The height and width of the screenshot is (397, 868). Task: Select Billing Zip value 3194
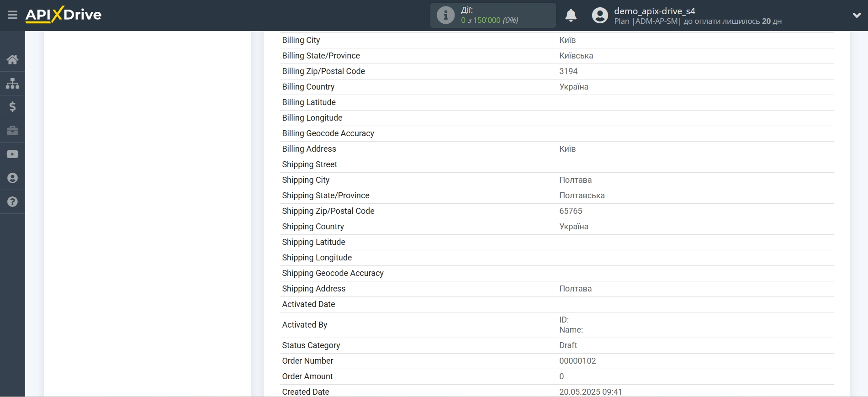click(x=568, y=71)
